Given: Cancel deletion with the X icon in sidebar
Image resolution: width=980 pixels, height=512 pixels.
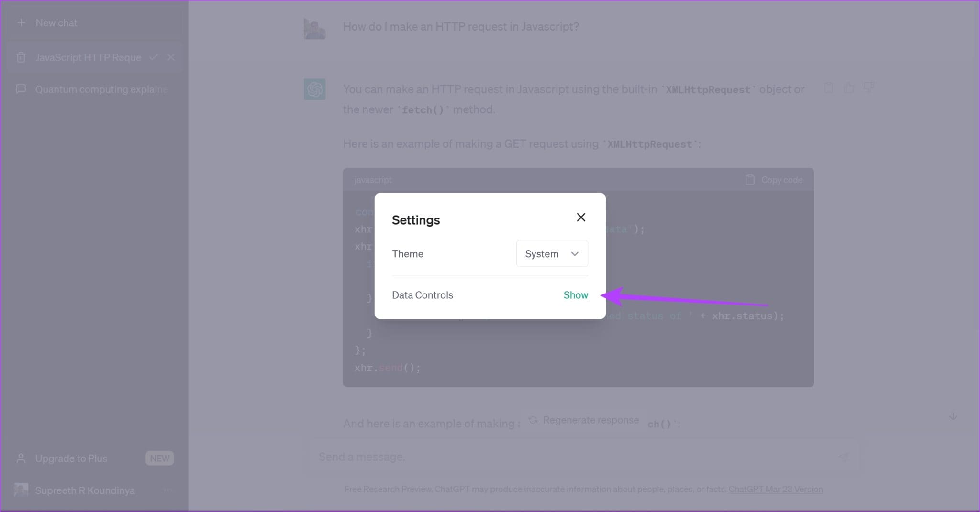Looking at the screenshot, I should pyautogui.click(x=171, y=57).
